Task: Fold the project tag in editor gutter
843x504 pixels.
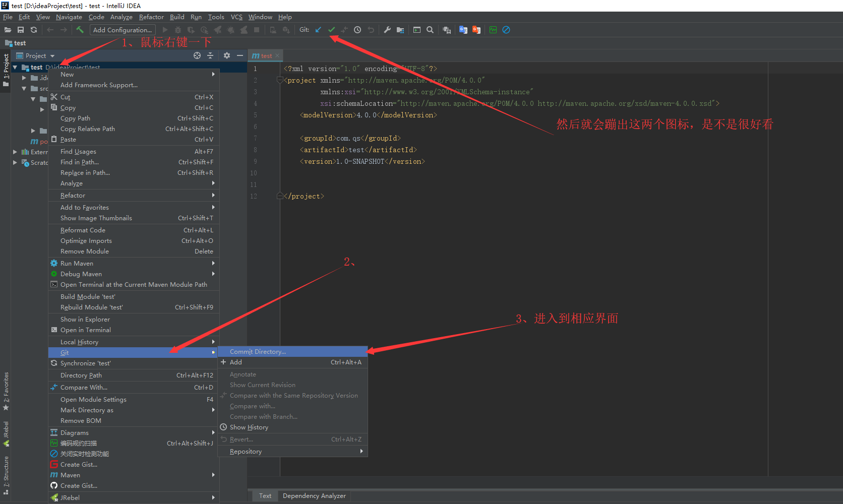Action: coord(279,80)
